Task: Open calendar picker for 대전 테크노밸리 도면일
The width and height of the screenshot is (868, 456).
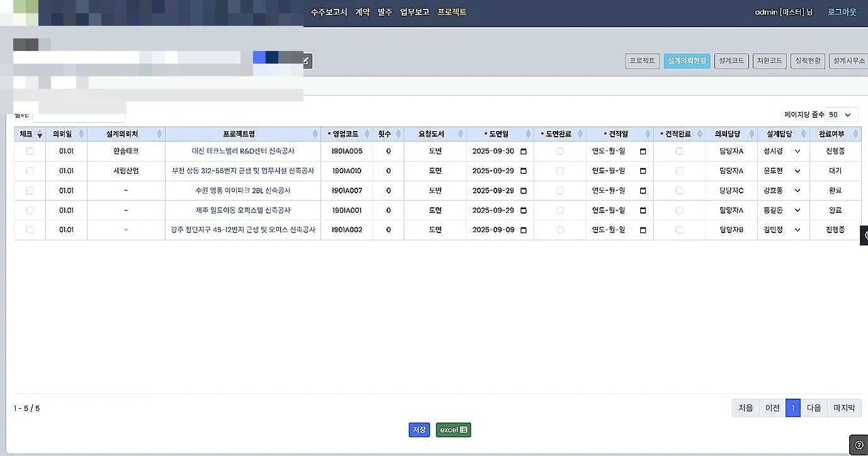Action: [523, 151]
